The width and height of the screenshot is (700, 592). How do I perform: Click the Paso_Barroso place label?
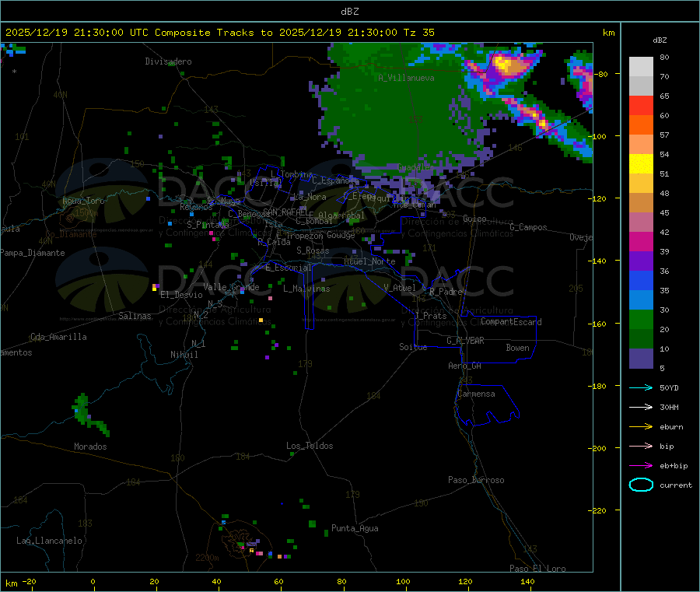pos(476,480)
